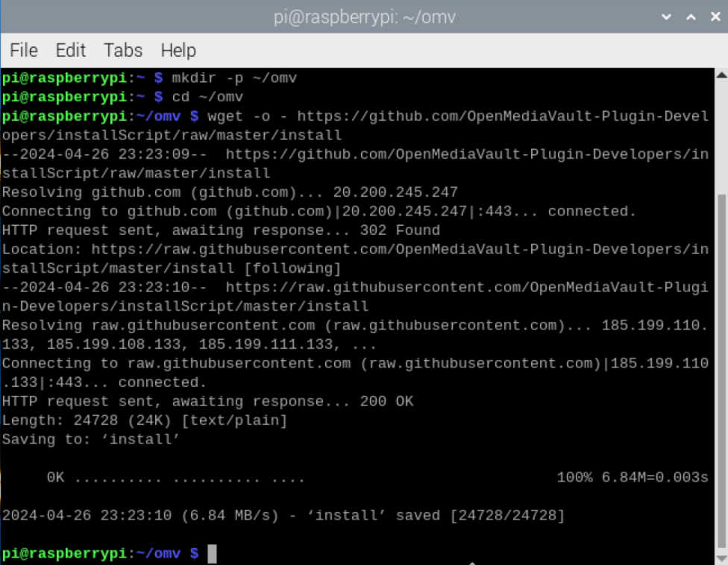
Task: Click the '100% 6.84M=0.003s' progress text
Action: [x=633, y=477]
